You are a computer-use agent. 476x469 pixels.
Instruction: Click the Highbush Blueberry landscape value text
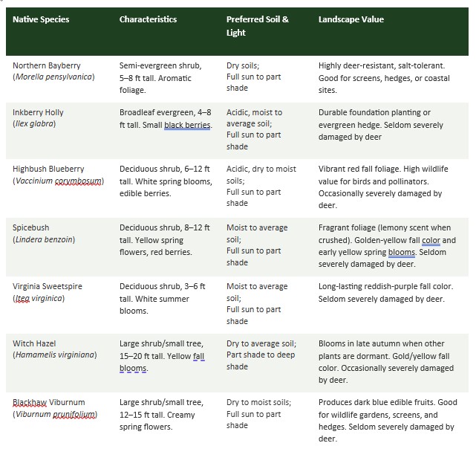coord(383,187)
